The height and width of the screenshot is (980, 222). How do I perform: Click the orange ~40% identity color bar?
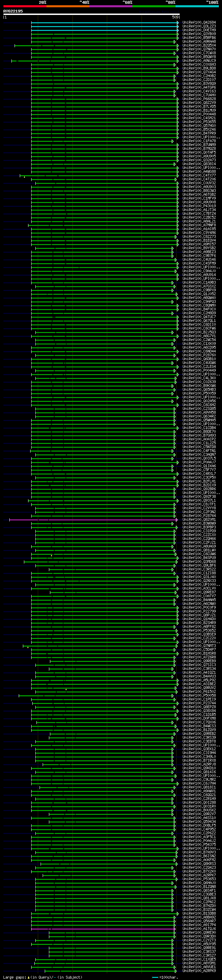click(68, 6)
